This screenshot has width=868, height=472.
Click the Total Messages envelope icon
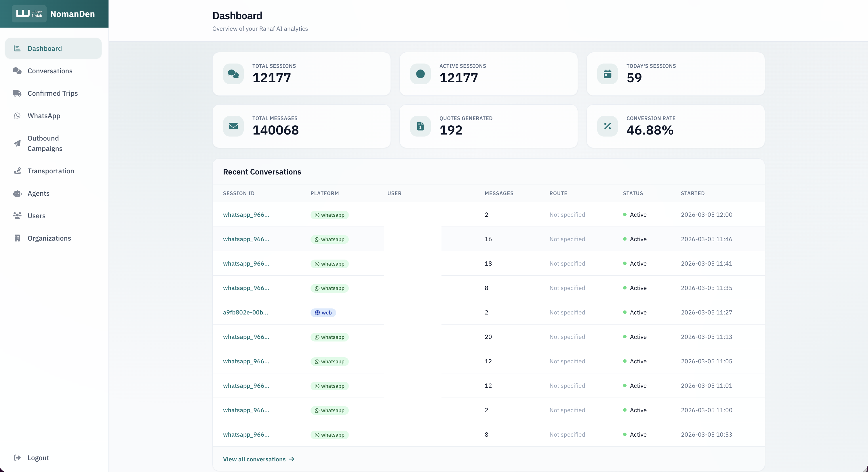233,126
